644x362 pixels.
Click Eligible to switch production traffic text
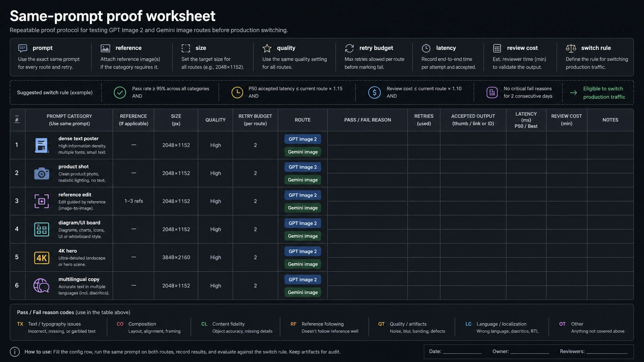point(604,93)
